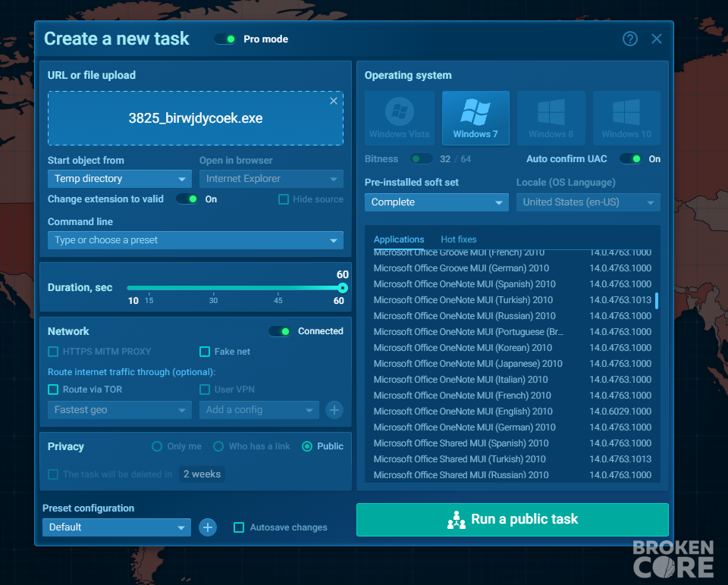
Task: Select Who has a link privacy option
Action: [x=218, y=446]
